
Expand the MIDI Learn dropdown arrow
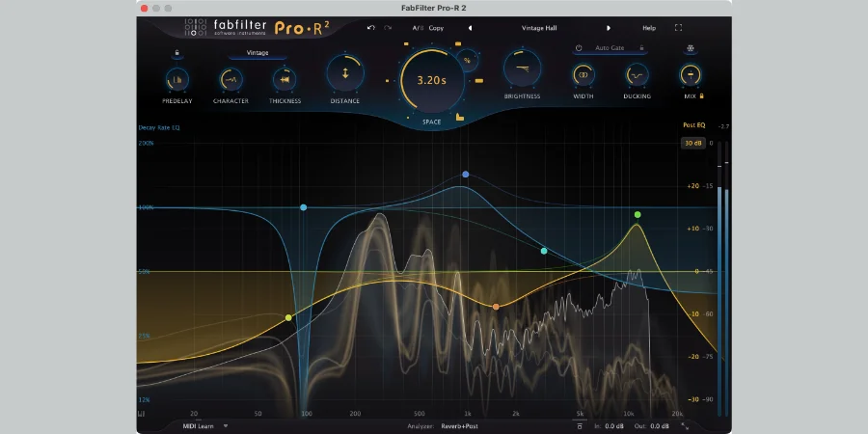pos(226,426)
